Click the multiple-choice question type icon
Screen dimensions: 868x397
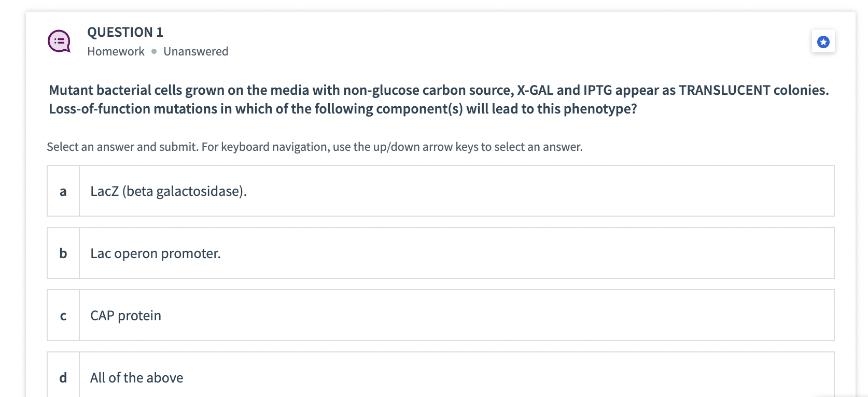[x=59, y=41]
